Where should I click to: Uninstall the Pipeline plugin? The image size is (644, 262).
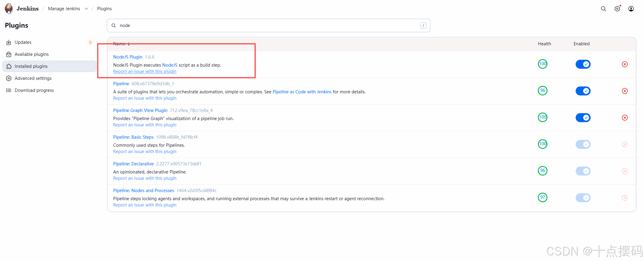coord(625,91)
